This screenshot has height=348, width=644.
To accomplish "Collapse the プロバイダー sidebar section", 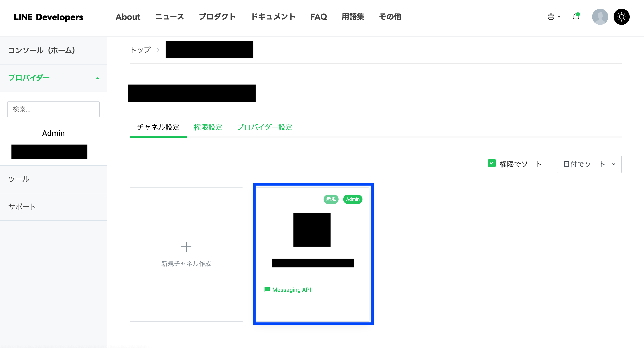I will (97, 78).
